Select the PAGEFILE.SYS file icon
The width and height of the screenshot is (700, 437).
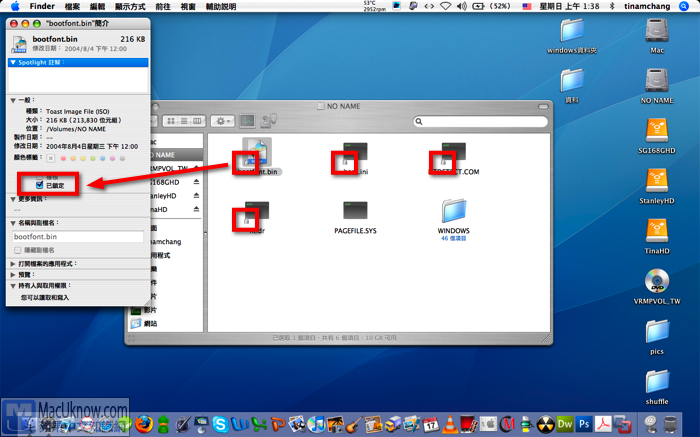[x=355, y=211]
